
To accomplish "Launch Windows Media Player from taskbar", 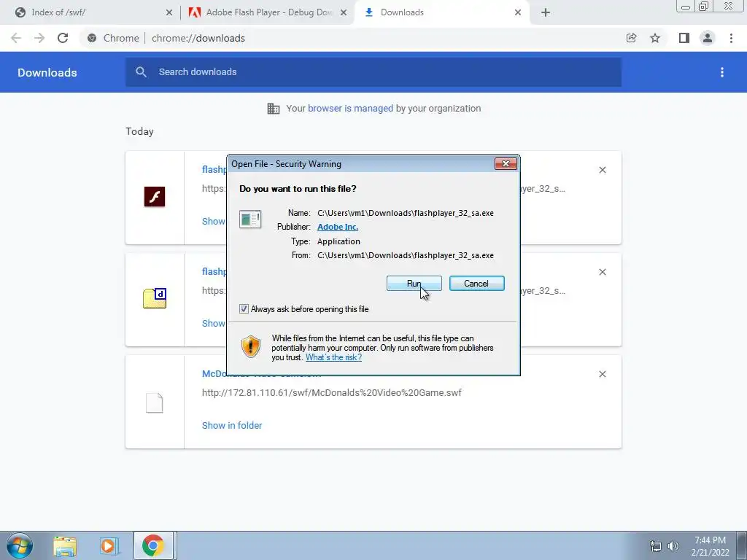I will [x=109, y=546].
